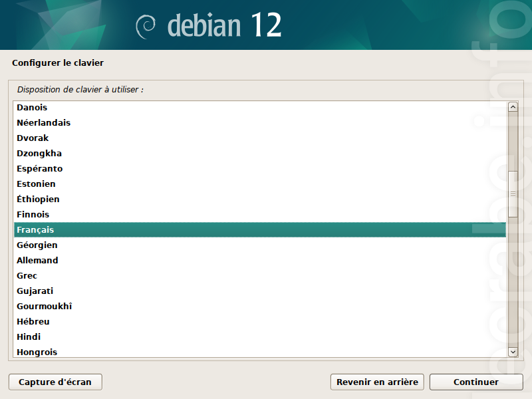Select the Espéranto keyboard layout
This screenshot has height=399, width=532.
click(x=260, y=169)
